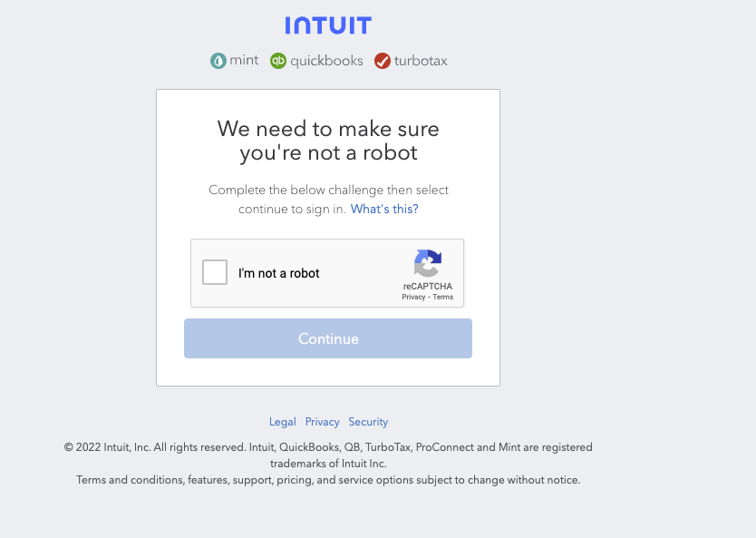Check the "I'm not a robot" checkbox
Screen dimensions: 756x538
(x=215, y=272)
